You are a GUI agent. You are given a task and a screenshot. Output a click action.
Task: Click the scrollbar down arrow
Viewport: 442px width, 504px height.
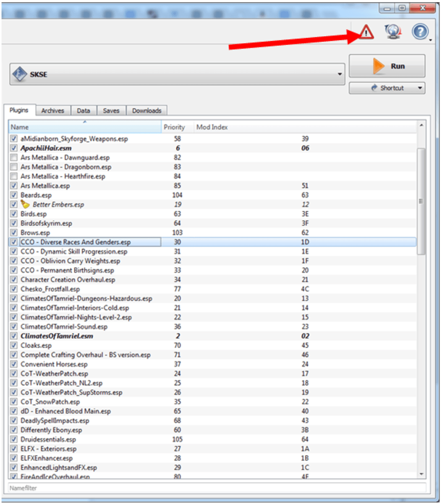coord(421,474)
